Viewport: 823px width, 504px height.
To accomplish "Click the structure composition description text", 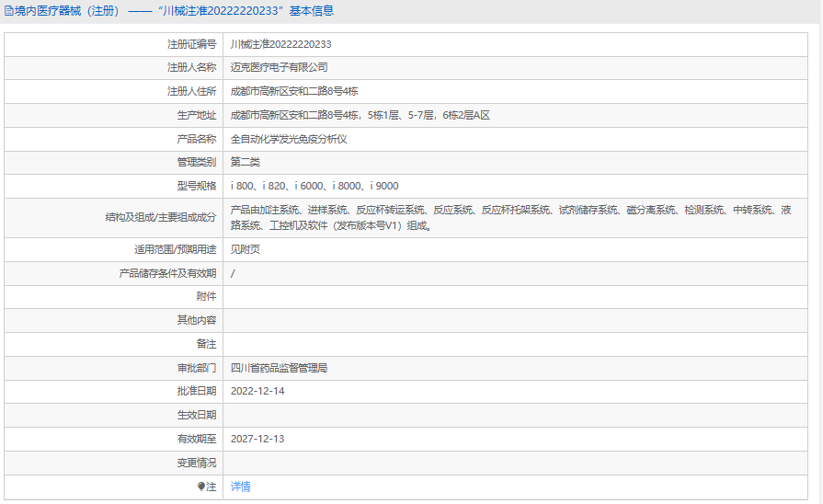I will point(510,217).
